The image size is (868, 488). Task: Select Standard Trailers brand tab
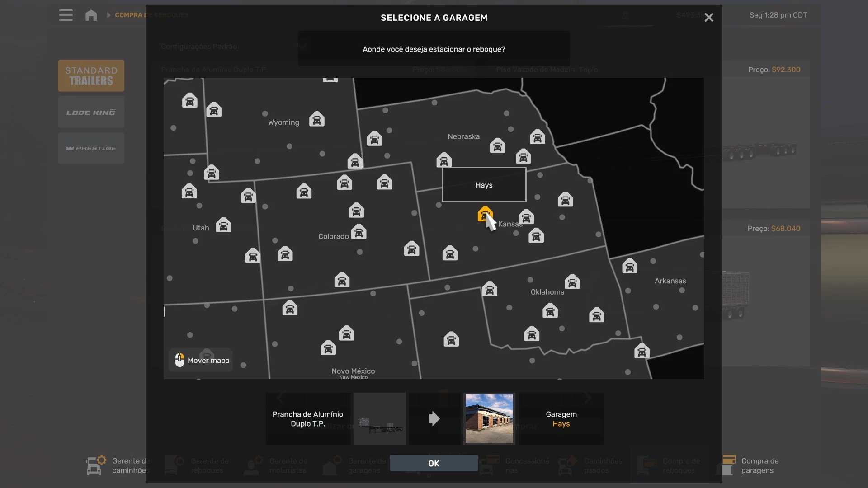91,75
